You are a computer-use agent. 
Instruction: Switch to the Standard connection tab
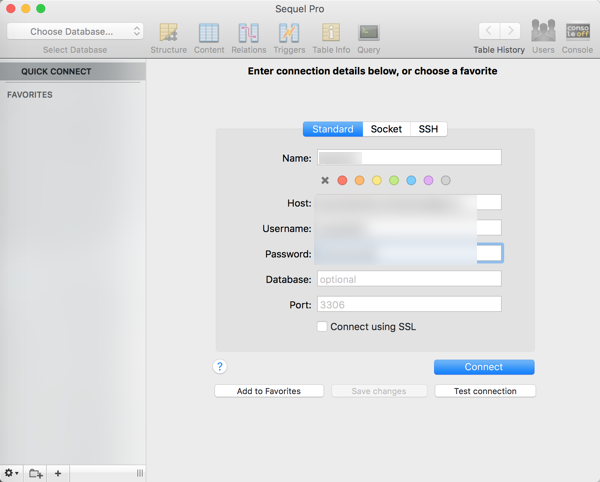click(x=333, y=129)
